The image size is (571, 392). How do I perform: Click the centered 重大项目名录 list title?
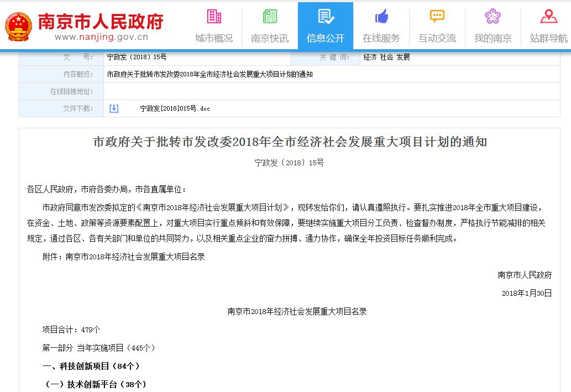click(x=297, y=311)
